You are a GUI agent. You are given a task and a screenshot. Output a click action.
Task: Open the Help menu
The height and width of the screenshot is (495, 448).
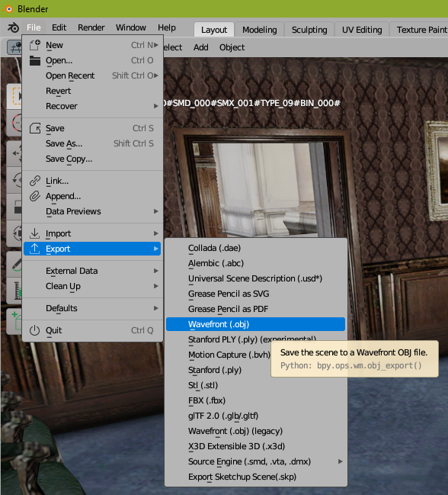pos(167,27)
